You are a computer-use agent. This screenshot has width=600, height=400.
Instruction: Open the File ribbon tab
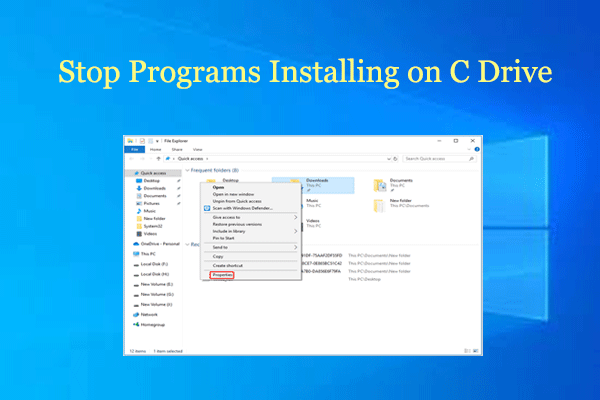[135, 149]
